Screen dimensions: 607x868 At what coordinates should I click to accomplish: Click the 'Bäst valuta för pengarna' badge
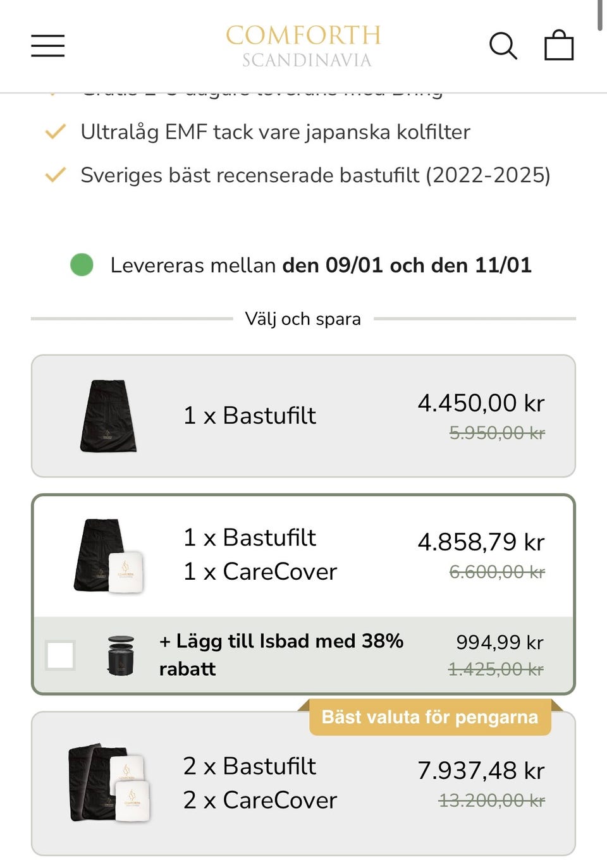tap(429, 717)
